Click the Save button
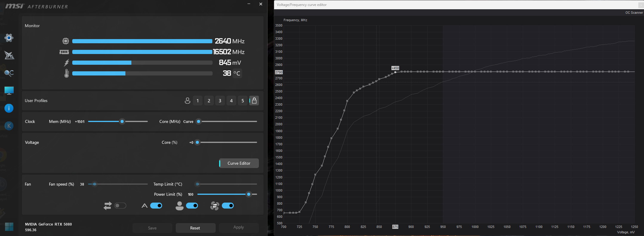 152,228
